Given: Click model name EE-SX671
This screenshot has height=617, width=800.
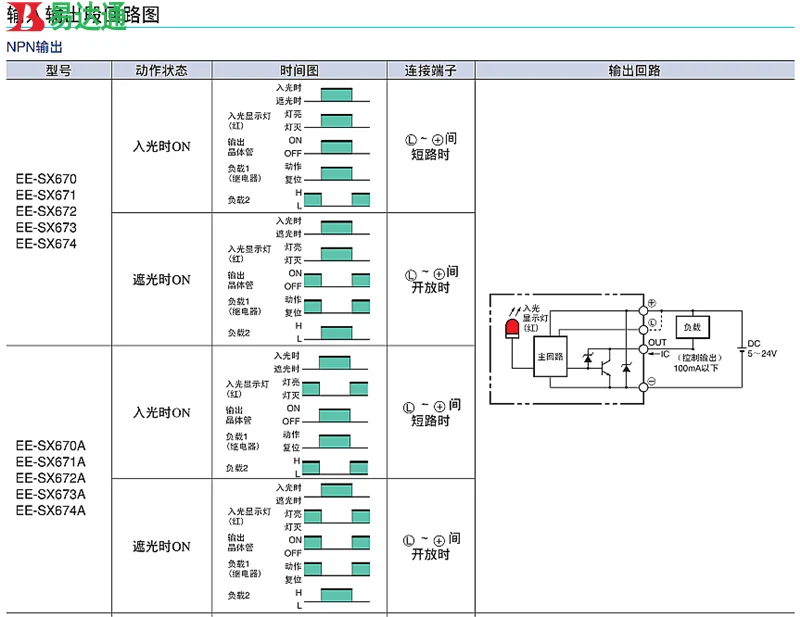Looking at the screenshot, I should point(46,195).
